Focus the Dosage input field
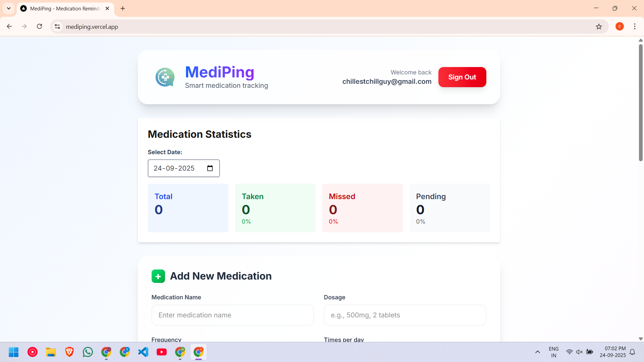This screenshot has height=362, width=644. tap(405, 315)
